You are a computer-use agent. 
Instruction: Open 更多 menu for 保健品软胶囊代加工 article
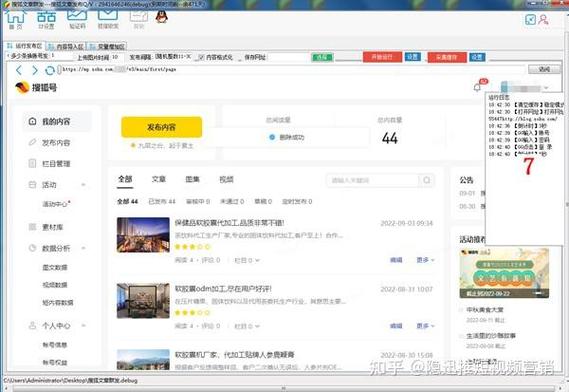pyautogui.click(x=425, y=260)
